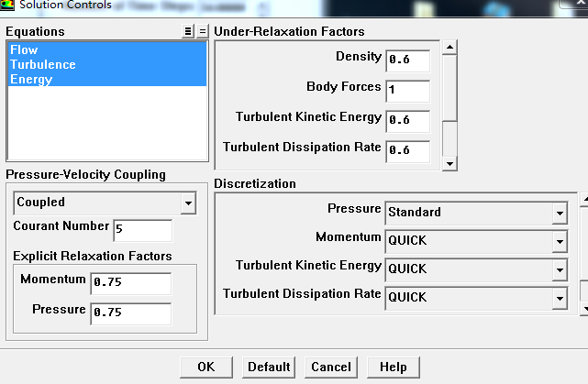This screenshot has height=384, width=588.
Task: Change Turbulent Kinetic Energy discretization scheme
Action: (475, 269)
